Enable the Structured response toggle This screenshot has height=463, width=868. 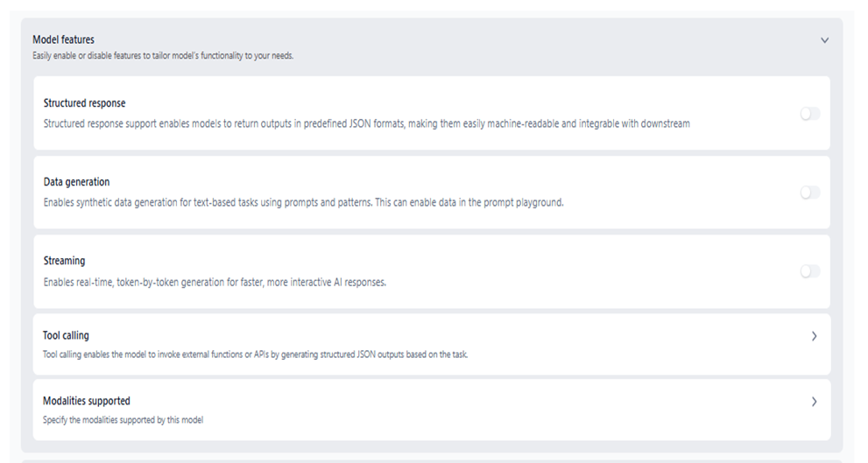pyautogui.click(x=809, y=114)
